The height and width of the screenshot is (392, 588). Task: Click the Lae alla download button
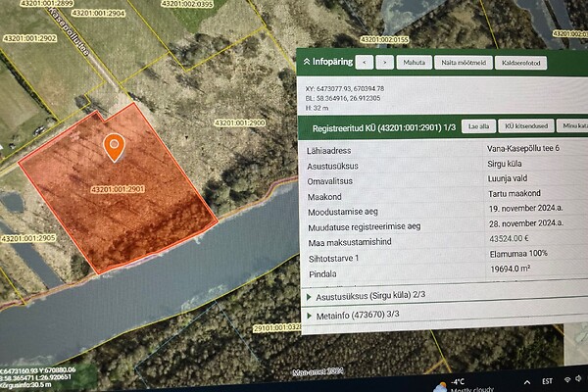[479, 126]
